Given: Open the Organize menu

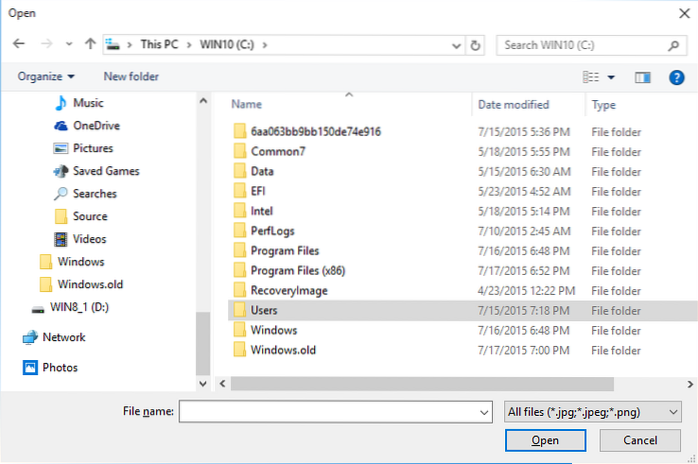Looking at the screenshot, I should pyautogui.click(x=46, y=77).
